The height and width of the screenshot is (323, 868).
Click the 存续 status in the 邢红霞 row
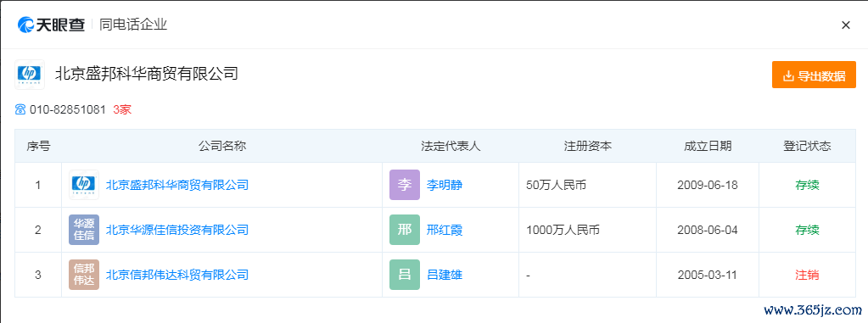pos(807,230)
